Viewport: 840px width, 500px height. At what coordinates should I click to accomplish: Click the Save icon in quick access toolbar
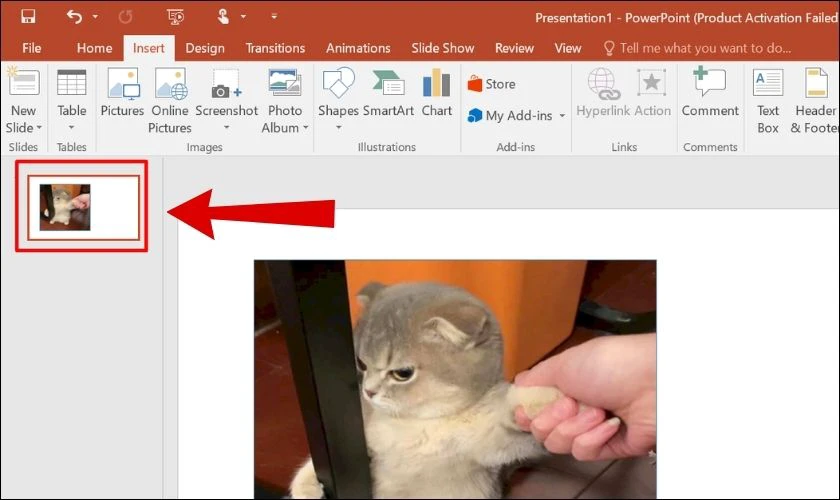click(x=28, y=17)
